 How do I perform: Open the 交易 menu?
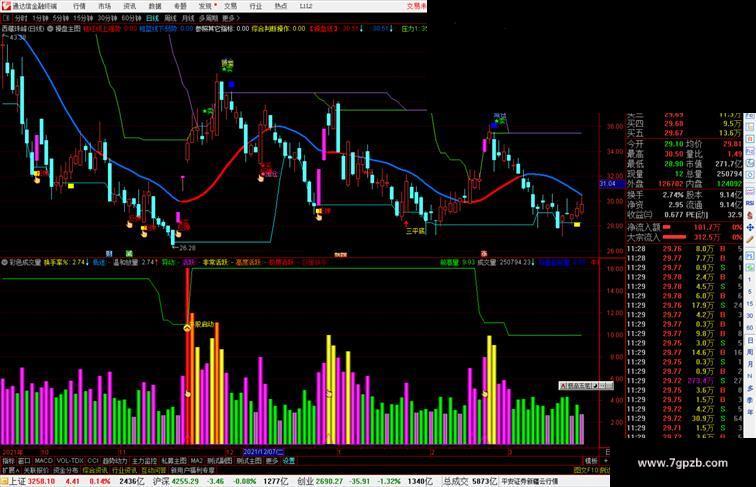coord(230,6)
